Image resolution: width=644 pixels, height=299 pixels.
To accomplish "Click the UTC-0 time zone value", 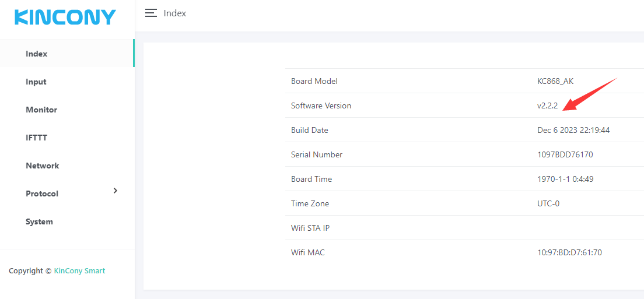I will 548,203.
